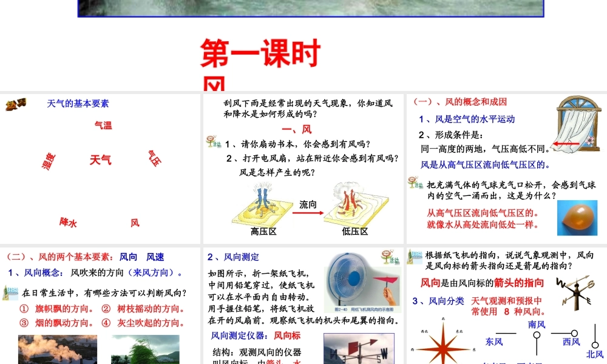Select option ④ '灰尘吹起的方向'
This screenshot has height=364, width=607.
[x=143, y=323]
